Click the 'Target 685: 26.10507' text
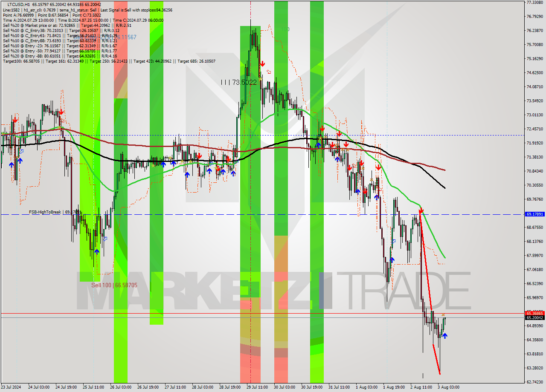Viewport: 546px width, 392px height. 196,61
